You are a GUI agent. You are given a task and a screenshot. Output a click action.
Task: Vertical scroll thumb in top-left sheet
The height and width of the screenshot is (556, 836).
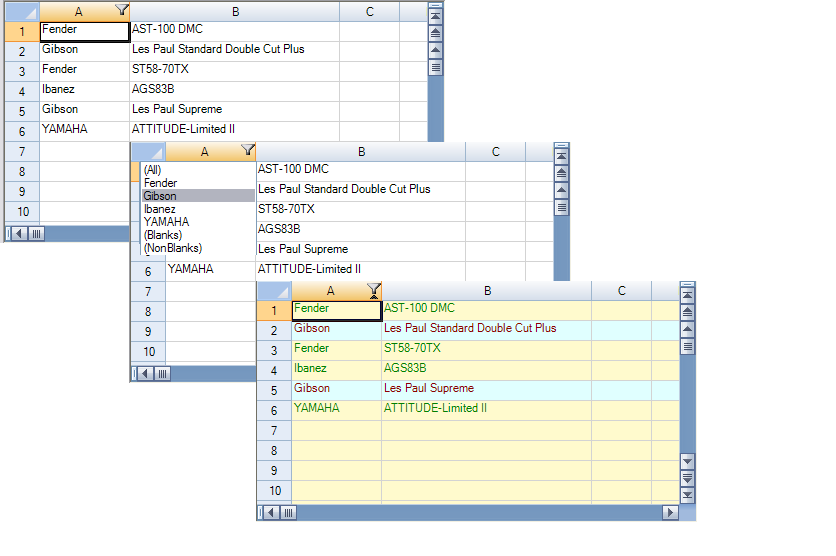[x=436, y=67]
